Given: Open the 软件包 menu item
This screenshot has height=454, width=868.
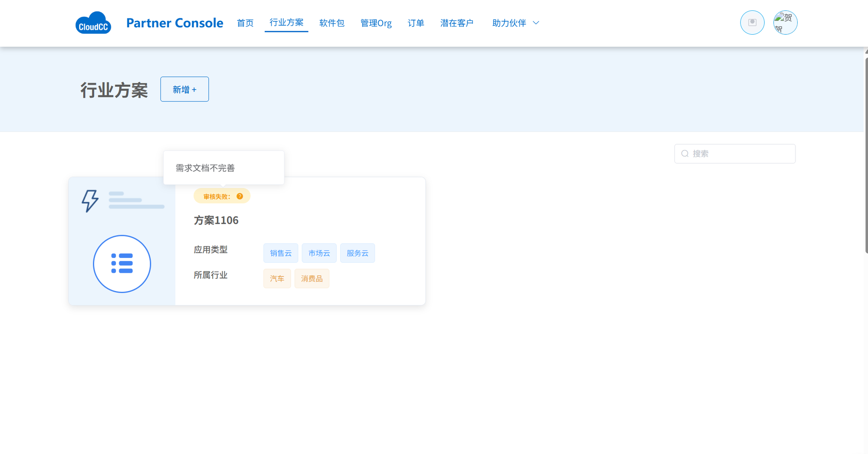Looking at the screenshot, I should click(332, 23).
